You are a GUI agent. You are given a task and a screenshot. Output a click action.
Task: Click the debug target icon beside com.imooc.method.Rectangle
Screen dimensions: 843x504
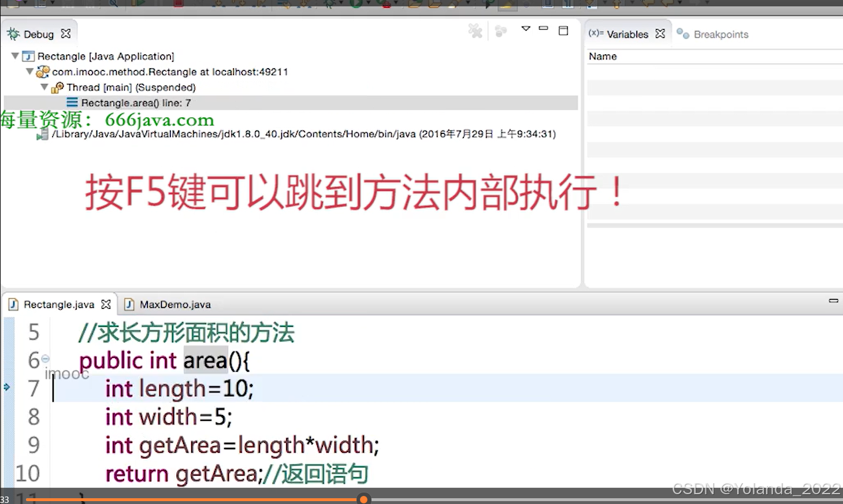pos(43,72)
